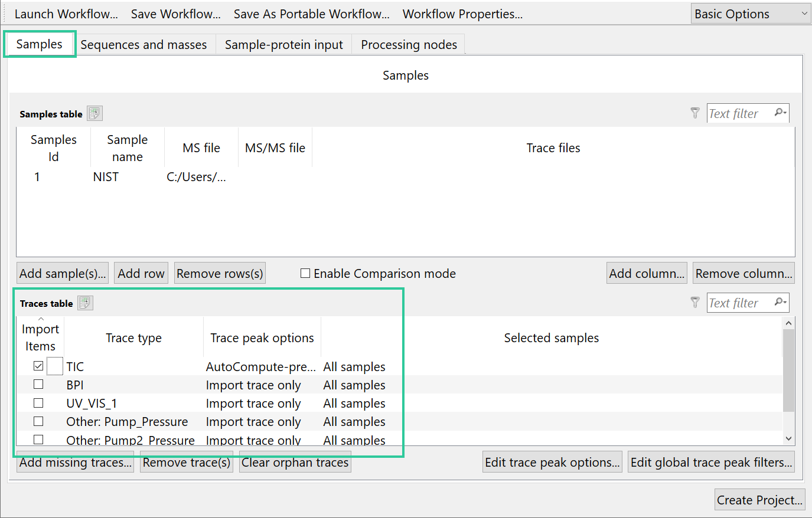Enable Comparison mode checkbox
Image resolution: width=812 pixels, height=518 pixels.
pyautogui.click(x=305, y=273)
